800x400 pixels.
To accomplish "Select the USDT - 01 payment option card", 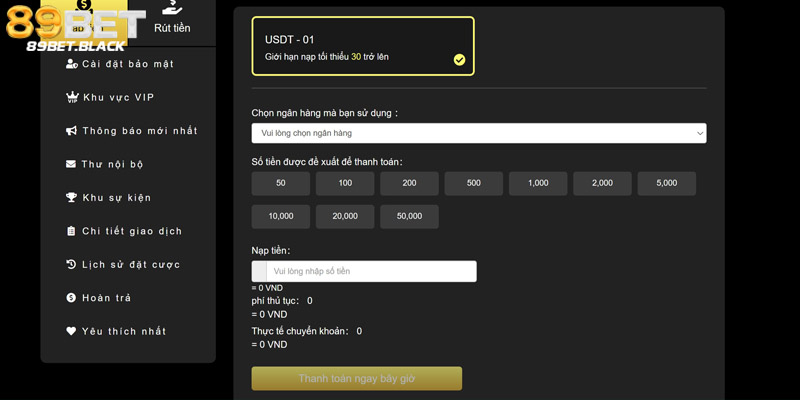I will (362, 46).
